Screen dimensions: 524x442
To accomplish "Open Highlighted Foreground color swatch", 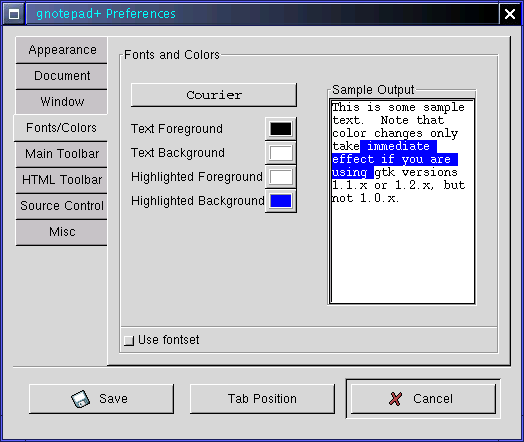I will [281, 177].
